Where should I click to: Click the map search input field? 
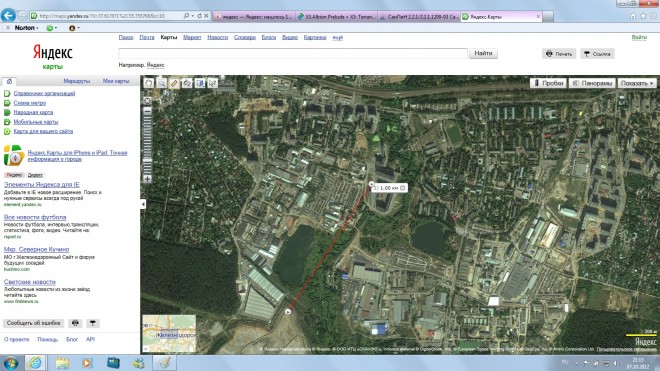click(x=293, y=53)
